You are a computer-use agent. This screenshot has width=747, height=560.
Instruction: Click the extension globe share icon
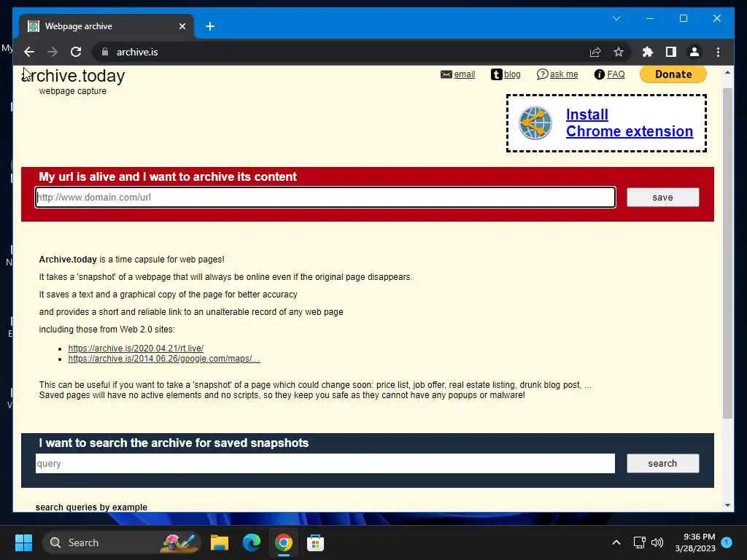[535, 122]
